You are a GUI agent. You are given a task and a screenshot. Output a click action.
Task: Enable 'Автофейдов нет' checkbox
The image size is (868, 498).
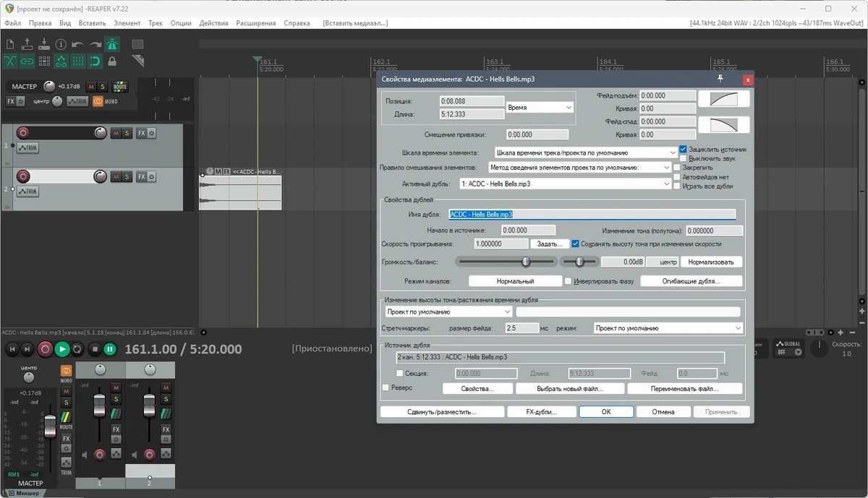(676, 177)
